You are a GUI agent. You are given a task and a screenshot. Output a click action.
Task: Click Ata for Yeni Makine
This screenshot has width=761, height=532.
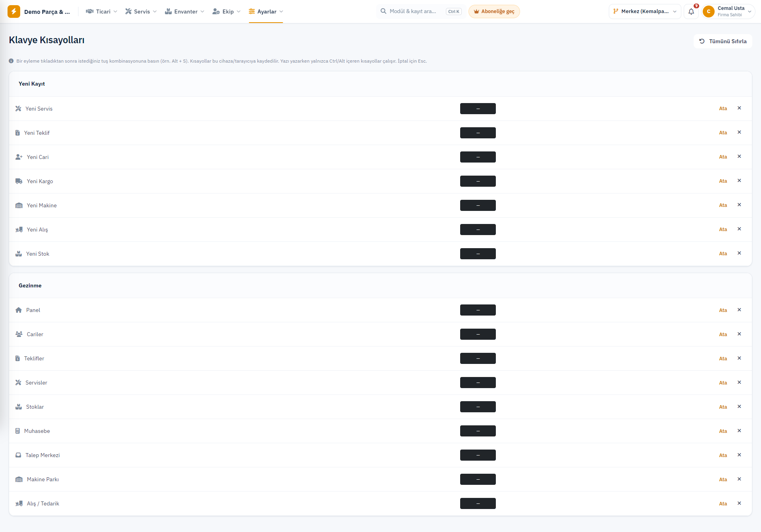coord(723,205)
